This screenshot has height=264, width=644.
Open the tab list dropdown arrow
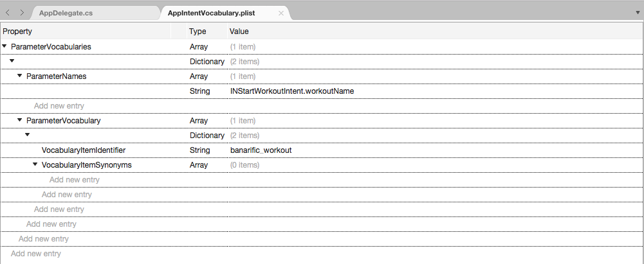coord(638,13)
